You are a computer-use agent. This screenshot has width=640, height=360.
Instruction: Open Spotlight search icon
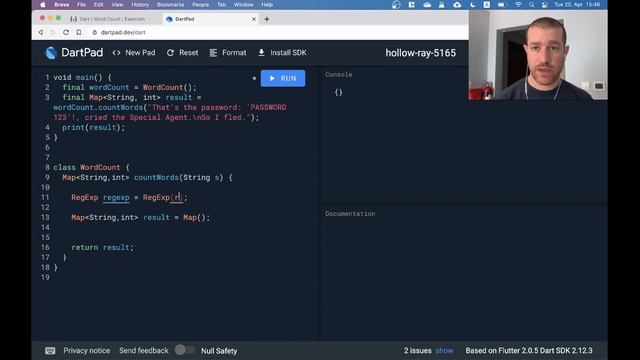click(x=531, y=4)
